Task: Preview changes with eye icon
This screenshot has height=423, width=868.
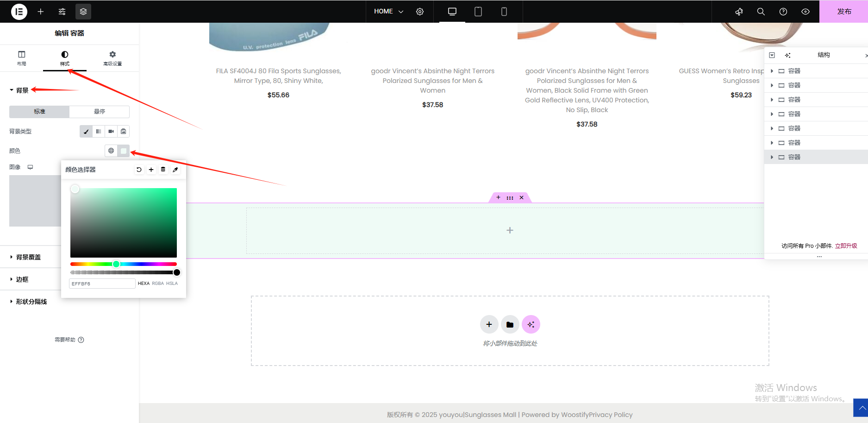Action: [806, 12]
